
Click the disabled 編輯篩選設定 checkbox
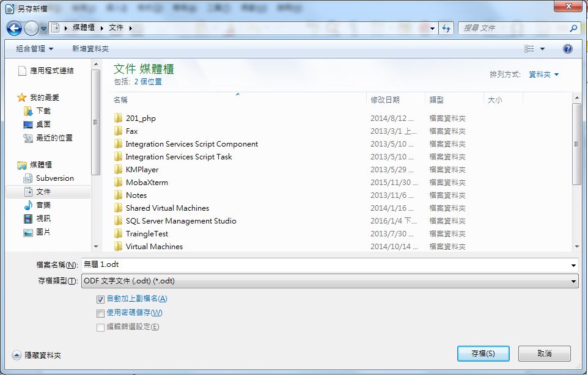100,327
